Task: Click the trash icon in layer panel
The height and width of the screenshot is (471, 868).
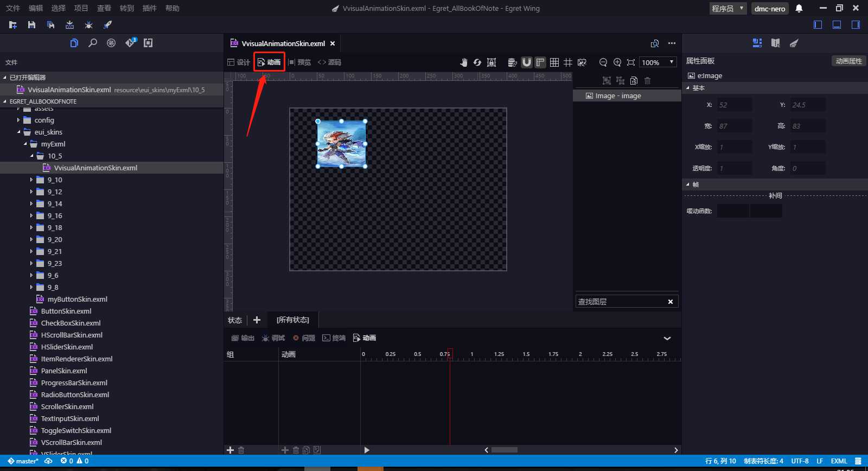Action: (x=647, y=81)
